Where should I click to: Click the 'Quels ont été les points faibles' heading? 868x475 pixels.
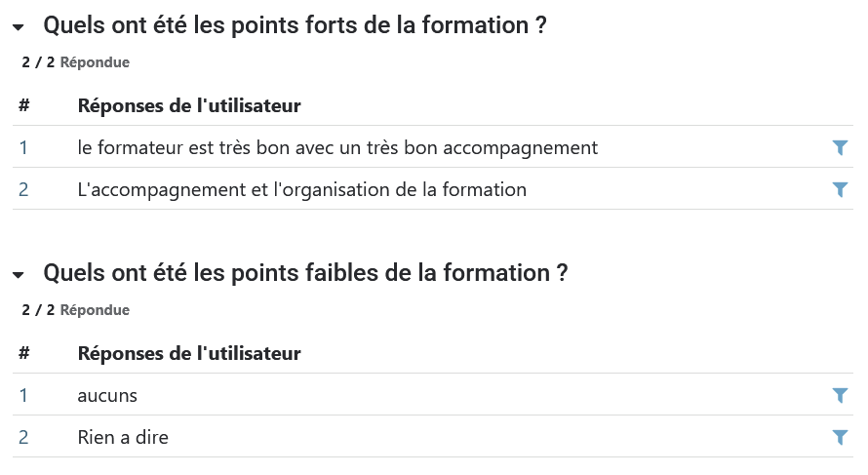click(x=305, y=274)
